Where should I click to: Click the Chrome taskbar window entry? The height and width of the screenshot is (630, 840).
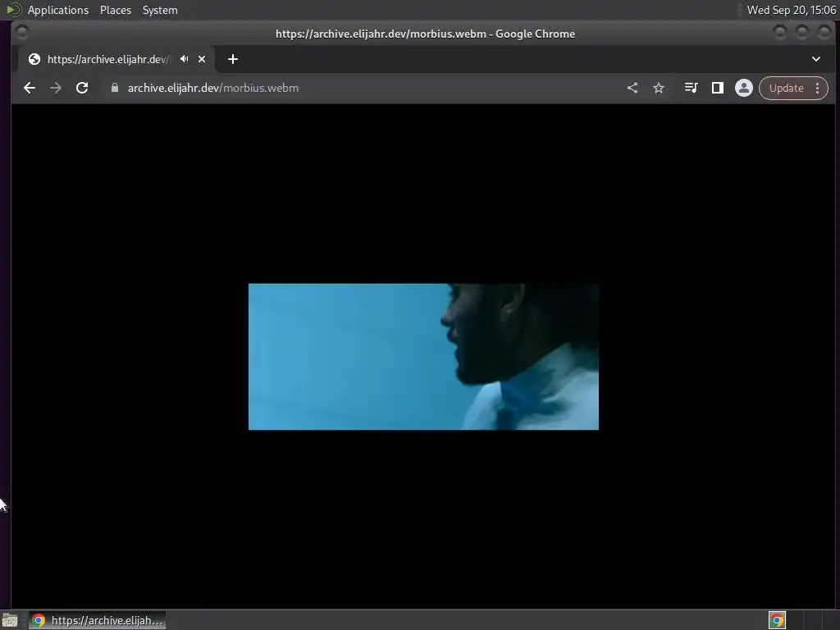(97, 620)
